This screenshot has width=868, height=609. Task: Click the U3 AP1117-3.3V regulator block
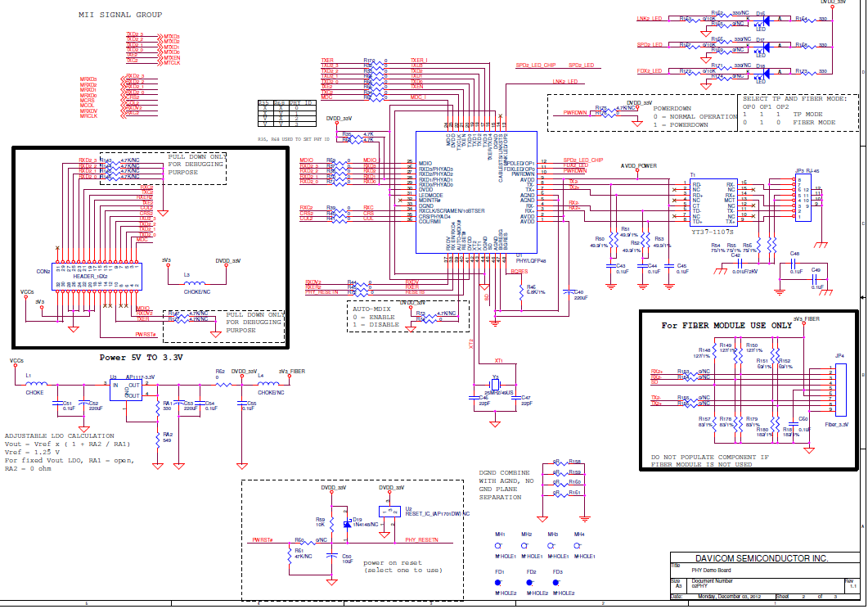coord(125,388)
